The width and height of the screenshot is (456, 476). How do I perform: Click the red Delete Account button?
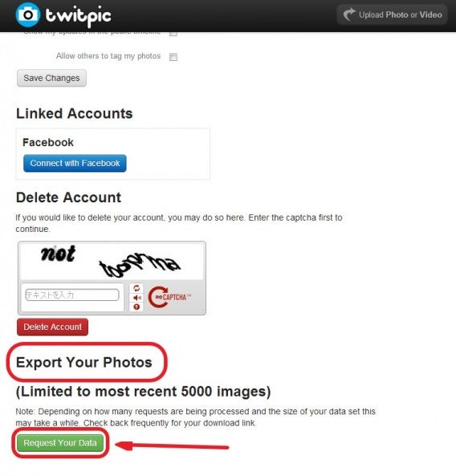pos(52,327)
